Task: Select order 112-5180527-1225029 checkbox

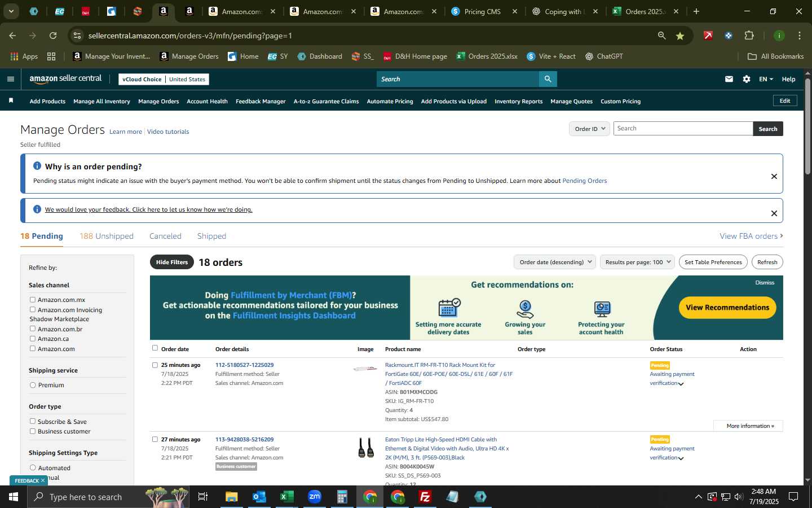Action: tap(155, 365)
